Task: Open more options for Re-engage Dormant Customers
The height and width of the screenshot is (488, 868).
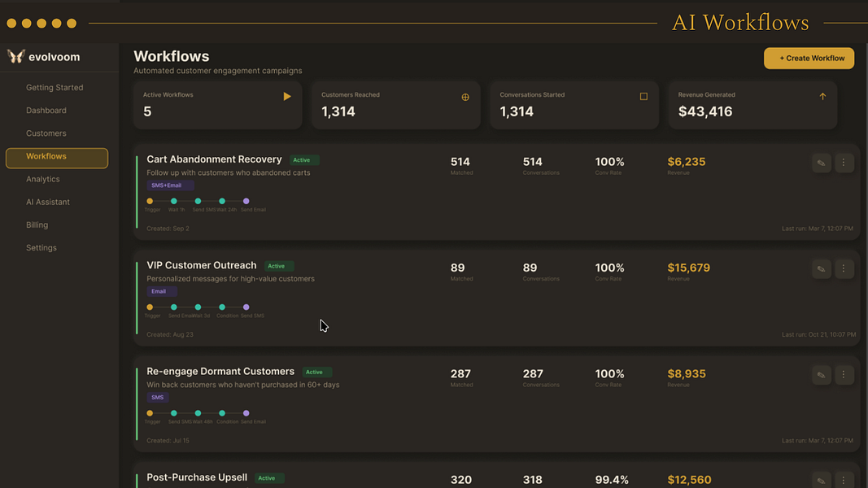Action: (844, 375)
